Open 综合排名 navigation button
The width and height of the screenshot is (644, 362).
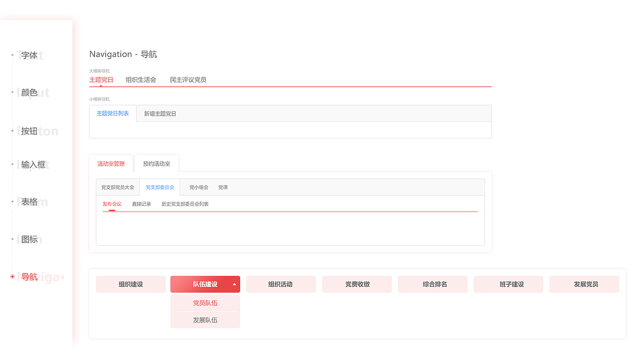coord(433,284)
